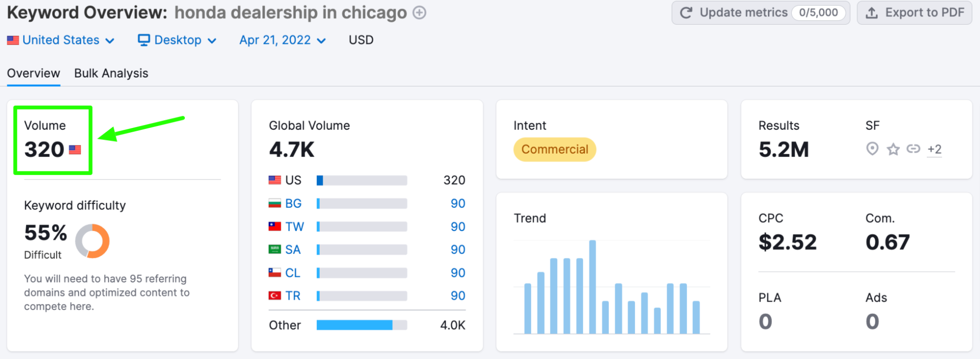This screenshot has width=980, height=359.
Task: Click the BG volume progress bar
Action: click(362, 203)
